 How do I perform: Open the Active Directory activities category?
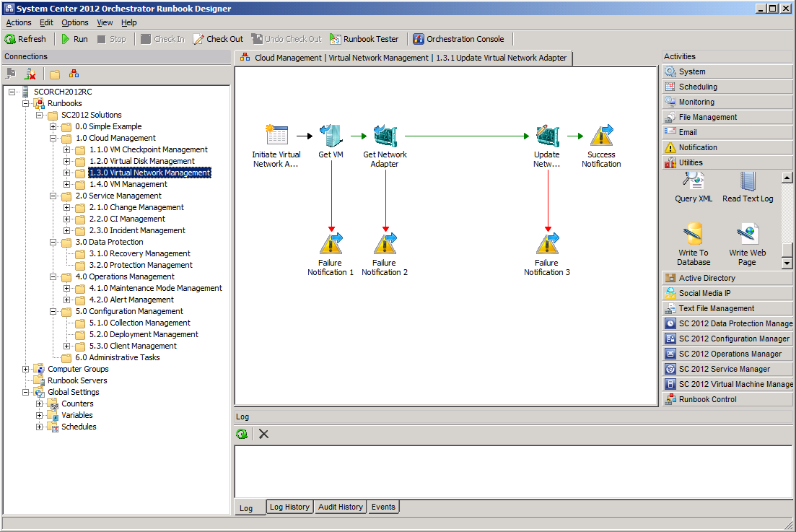coord(727,278)
